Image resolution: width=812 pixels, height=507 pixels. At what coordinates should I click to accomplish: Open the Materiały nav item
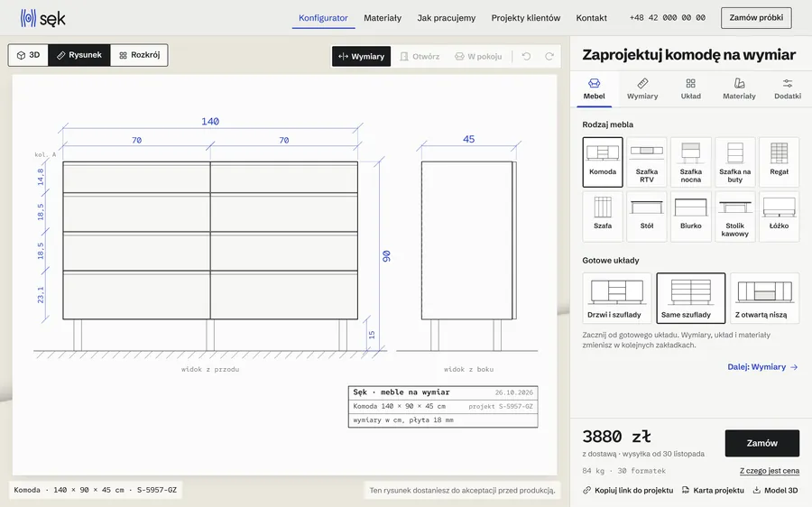click(x=383, y=18)
